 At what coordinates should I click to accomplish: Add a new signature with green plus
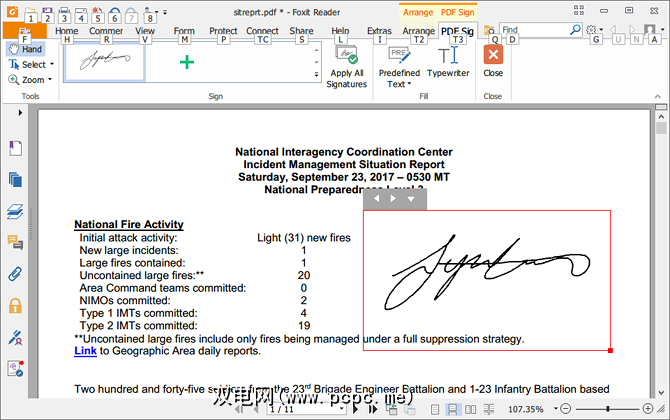point(187,62)
